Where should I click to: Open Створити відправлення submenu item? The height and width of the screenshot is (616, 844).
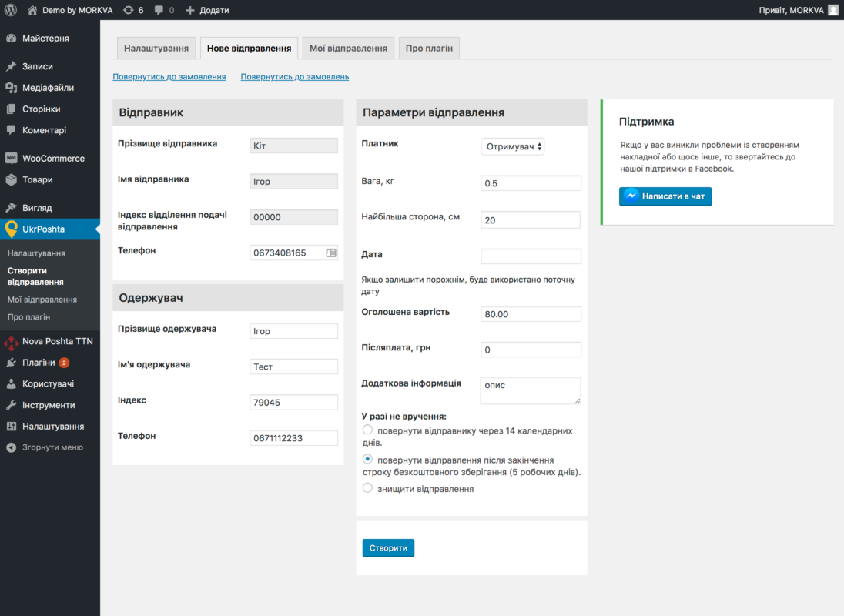pyautogui.click(x=35, y=276)
